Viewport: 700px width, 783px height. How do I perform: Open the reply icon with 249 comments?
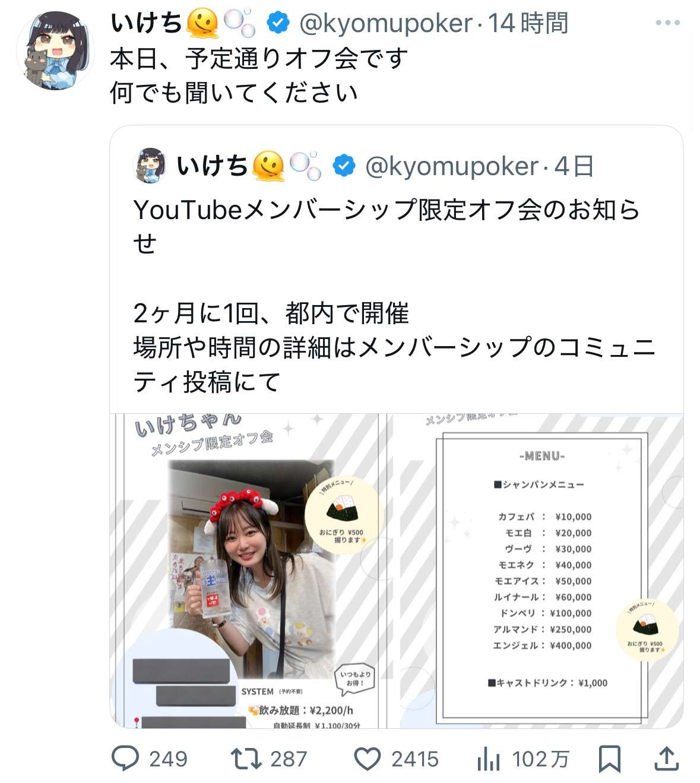[x=125, y=758]
